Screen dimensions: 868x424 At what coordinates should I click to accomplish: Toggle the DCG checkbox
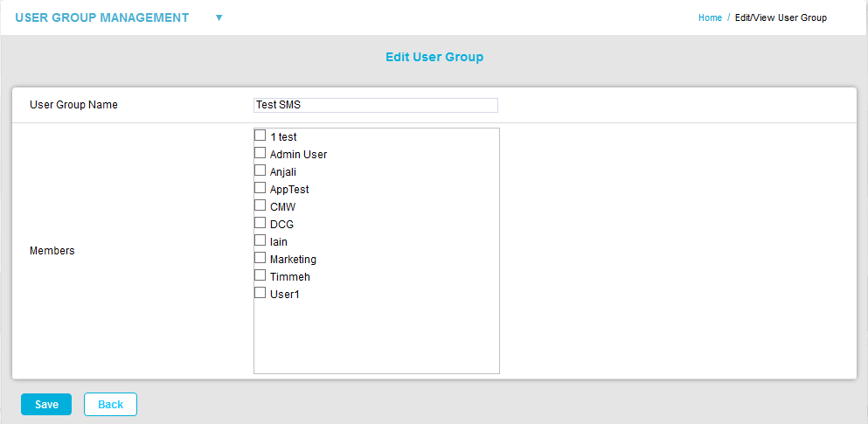(x=260, y=223)
